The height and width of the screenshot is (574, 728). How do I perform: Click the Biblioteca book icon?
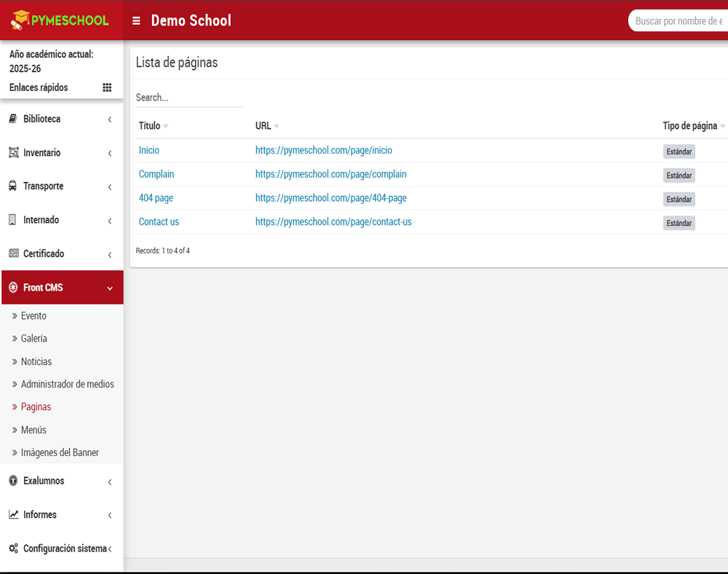click(12, 119)
